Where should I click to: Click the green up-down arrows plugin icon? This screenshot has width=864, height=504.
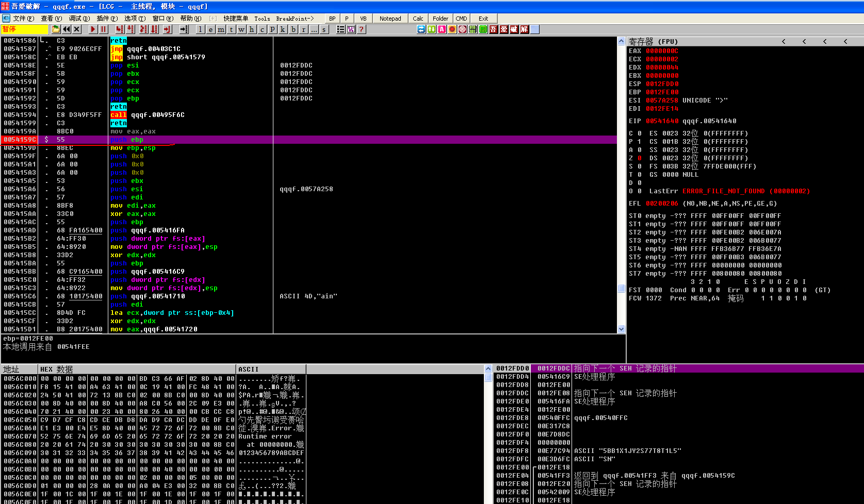[x=432, y=29]
